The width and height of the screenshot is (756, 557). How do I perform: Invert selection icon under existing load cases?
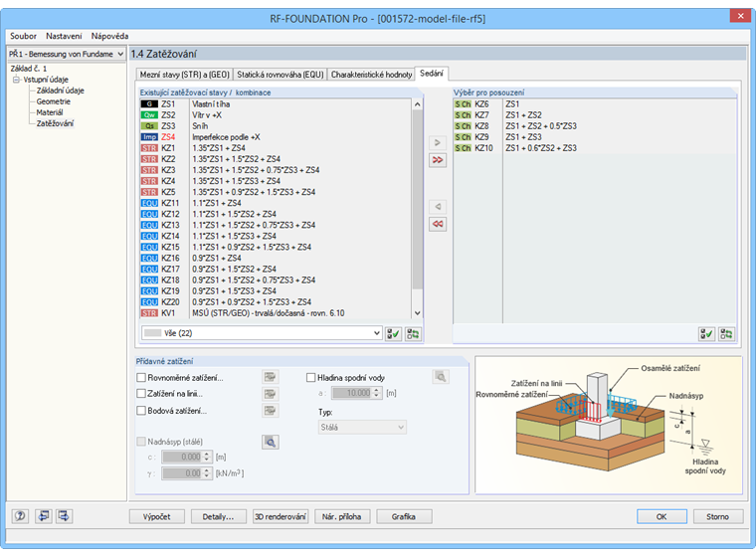[x=413, y=334]
